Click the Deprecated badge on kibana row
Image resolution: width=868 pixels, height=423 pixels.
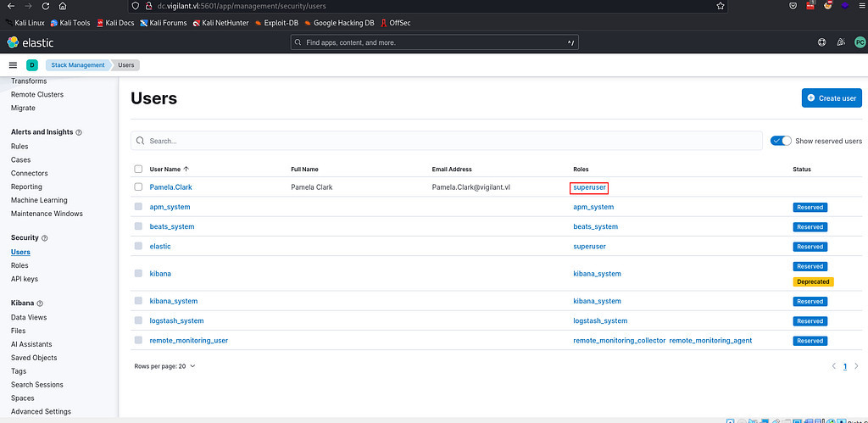(813, 281)
